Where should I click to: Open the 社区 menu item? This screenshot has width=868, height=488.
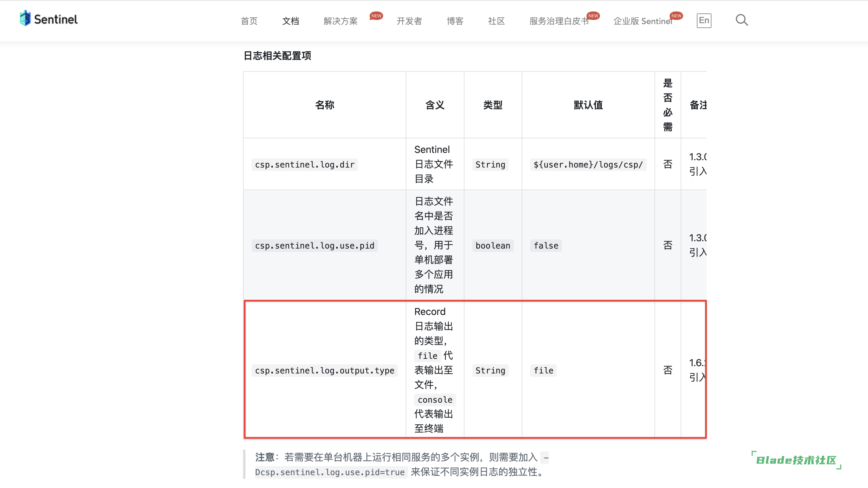496,21
